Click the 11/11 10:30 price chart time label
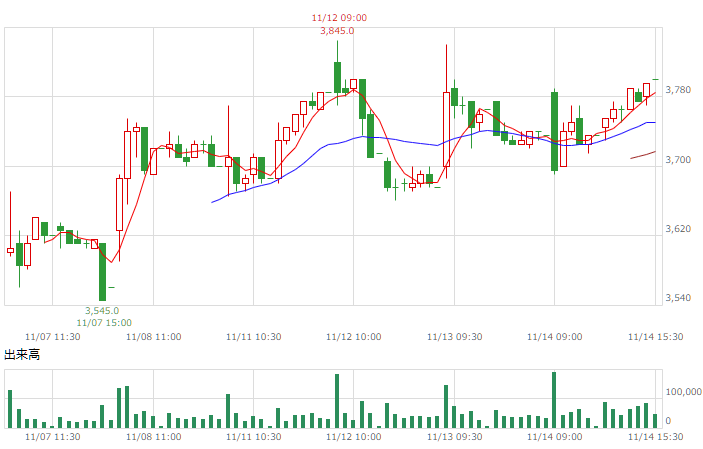Screen dimensions: 703x449 tap(254, 337)
